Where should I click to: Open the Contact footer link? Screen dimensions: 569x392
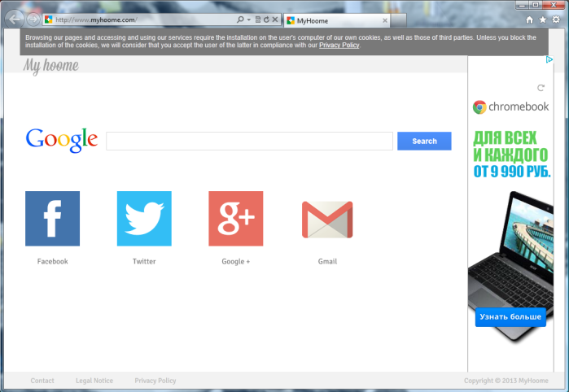[42, 381]
